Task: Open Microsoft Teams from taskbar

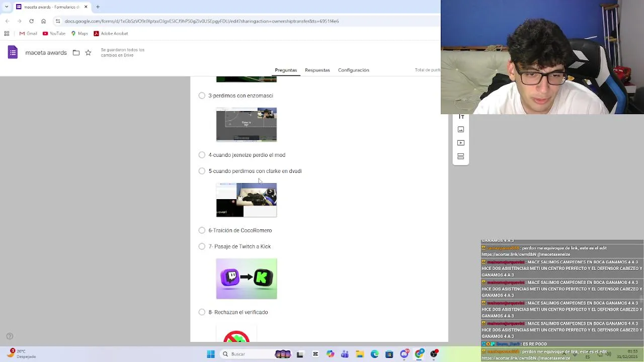Action: (x=345, y=354)
